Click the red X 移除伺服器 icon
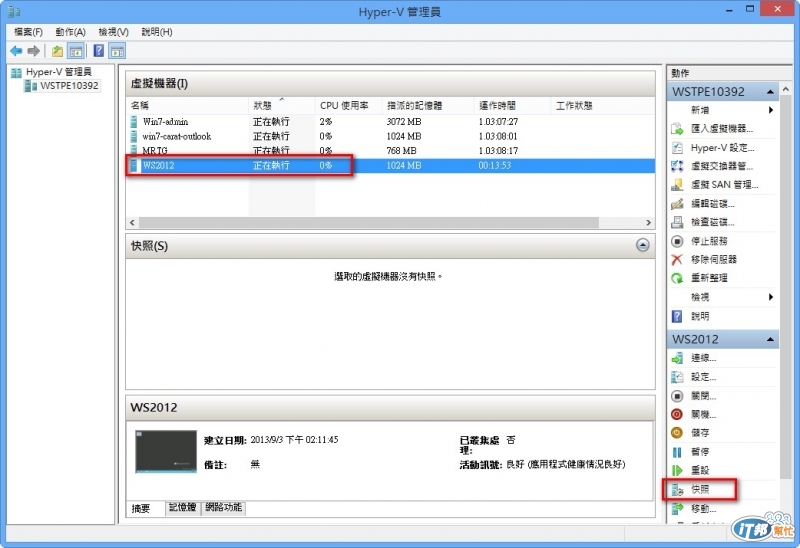Image resolution: width=800 pixels, height=548 pixels. (677, 260)
